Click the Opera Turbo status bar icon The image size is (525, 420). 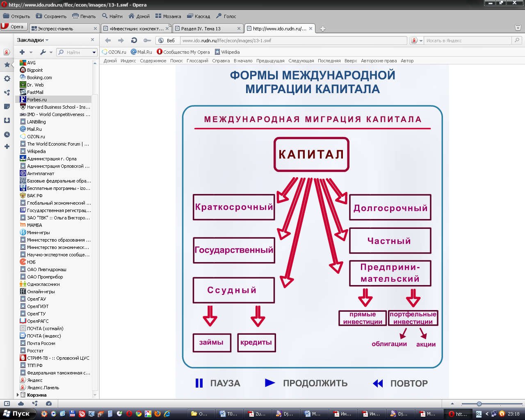pos(49,404)
